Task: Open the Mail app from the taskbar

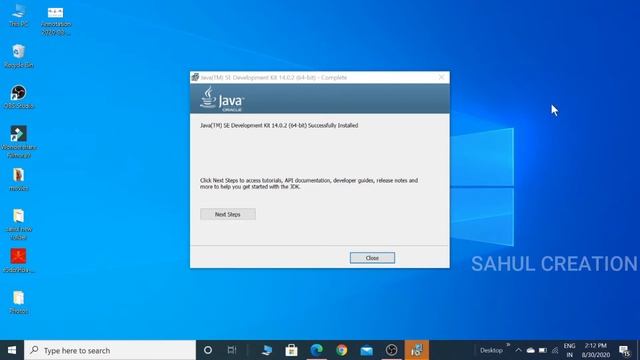Action: (x=367, y=350)
